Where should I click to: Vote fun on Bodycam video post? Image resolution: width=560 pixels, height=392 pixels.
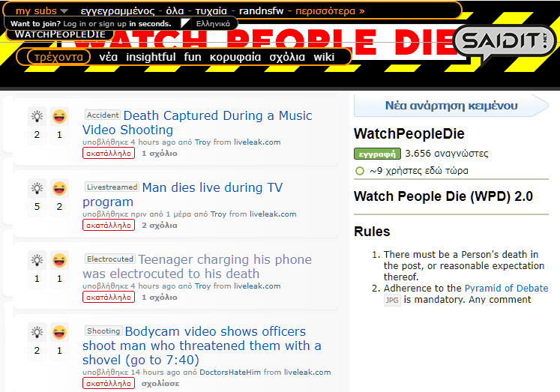(59, 332)
